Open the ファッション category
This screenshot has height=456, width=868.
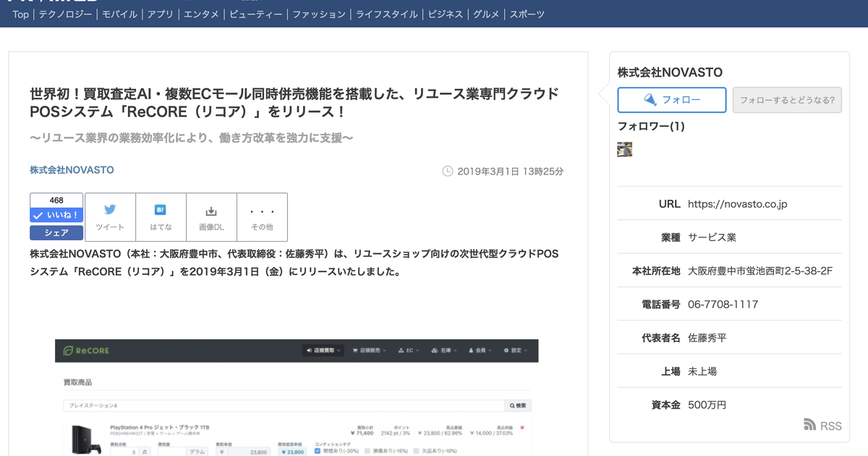coord(319,14)
